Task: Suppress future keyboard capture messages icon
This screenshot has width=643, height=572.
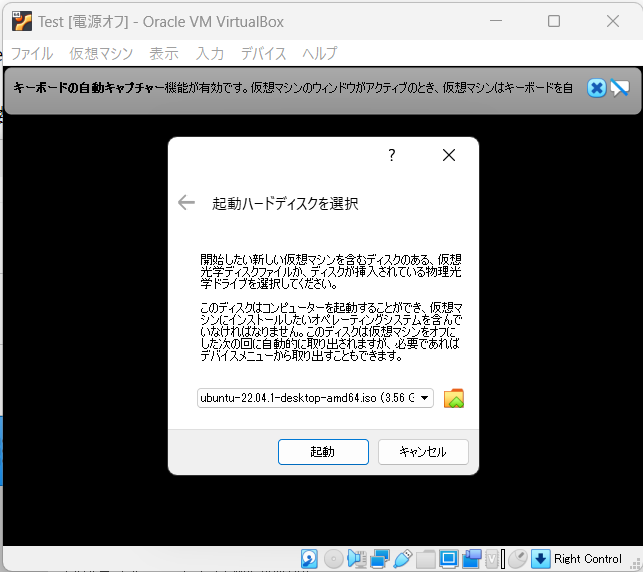Action: point(620,88)
